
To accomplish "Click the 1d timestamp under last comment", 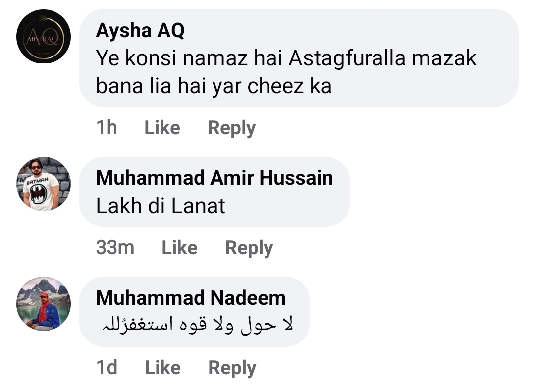I will [107, 367].
